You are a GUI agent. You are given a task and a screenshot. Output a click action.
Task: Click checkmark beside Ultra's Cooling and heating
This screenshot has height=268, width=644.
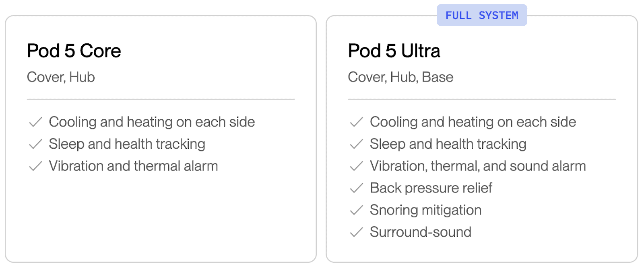pos(357,122)
